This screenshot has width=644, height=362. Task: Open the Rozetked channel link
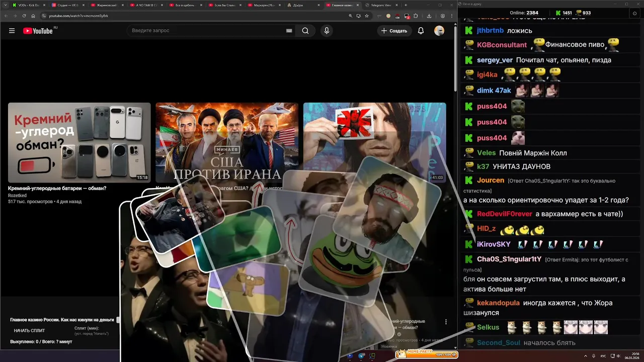(17, 195)
